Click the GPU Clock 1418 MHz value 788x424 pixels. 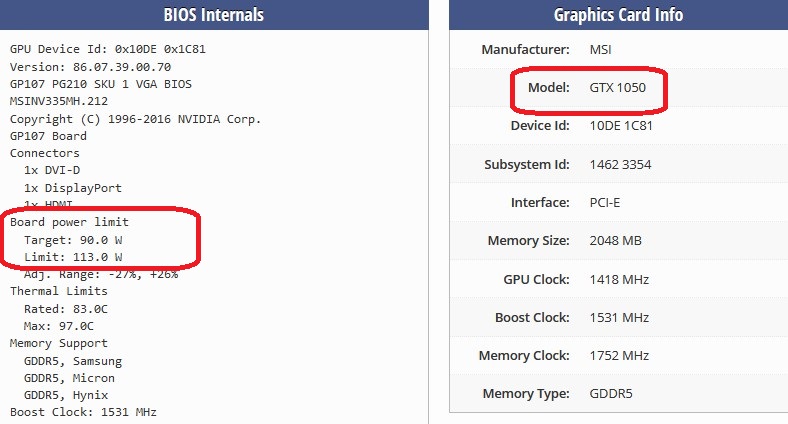pyautogui.click(x=619, y=279)
